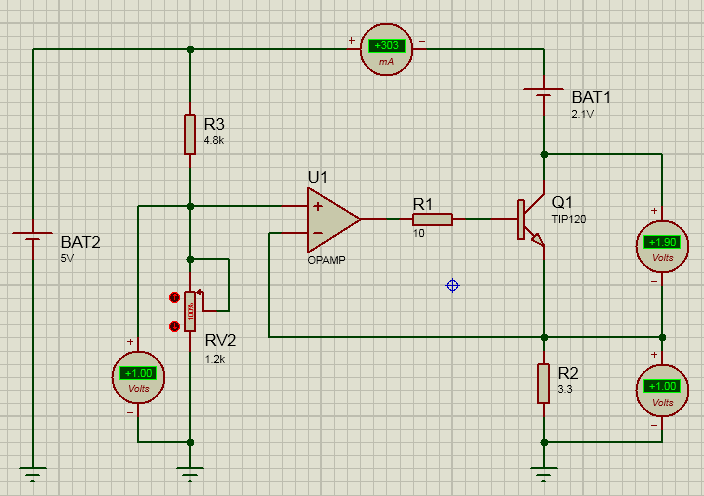This screenshot has width=704, height=496.
Task: Click the +1.90 voltmeter display value
Action: [x=662, y=242]
